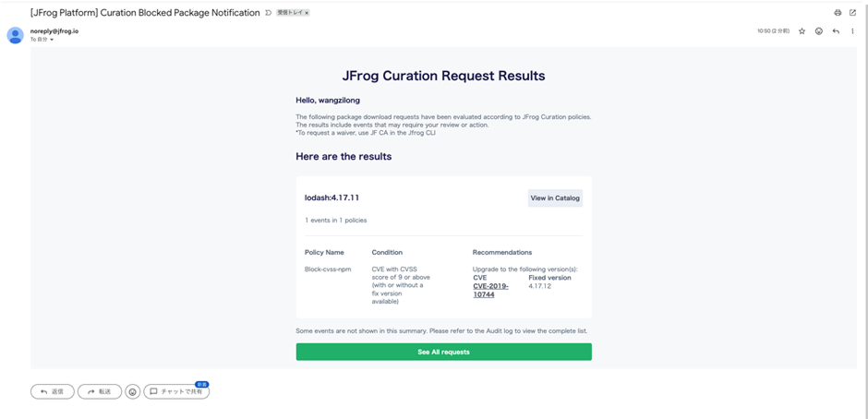Remove the inbox label with its X

(307, 13)
